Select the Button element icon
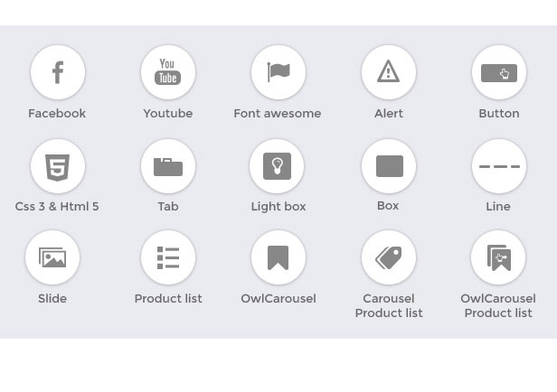Screen dimensions: 557x392 pos(499,72)
